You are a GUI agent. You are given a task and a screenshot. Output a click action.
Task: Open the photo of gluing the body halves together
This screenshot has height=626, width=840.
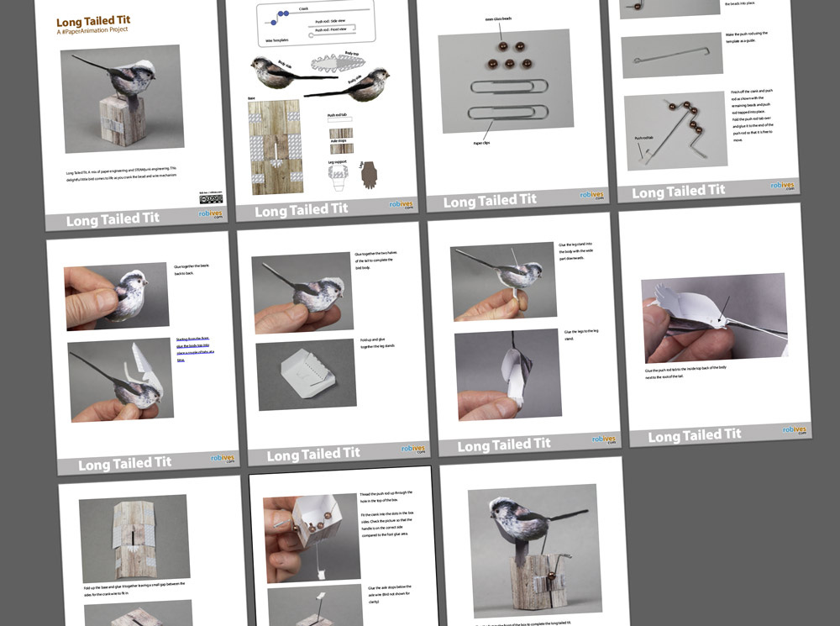point(117,295)
